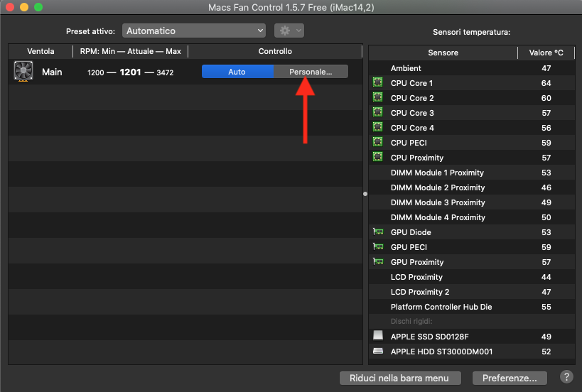Maximize window with the green button

pos(38,7)
